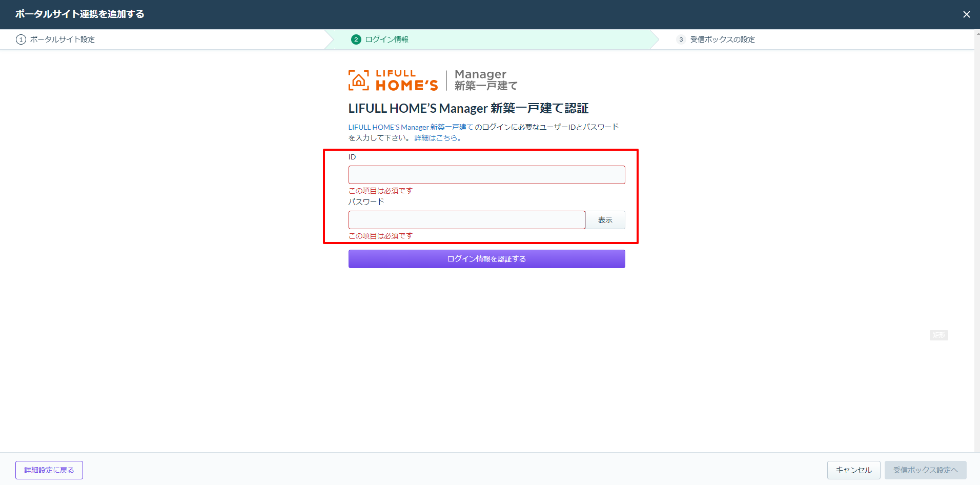Click the gray Manager 新築一戸建て logo text
Image resolution: width=980 pixels, height=485 pixels.
pos(485,80)
